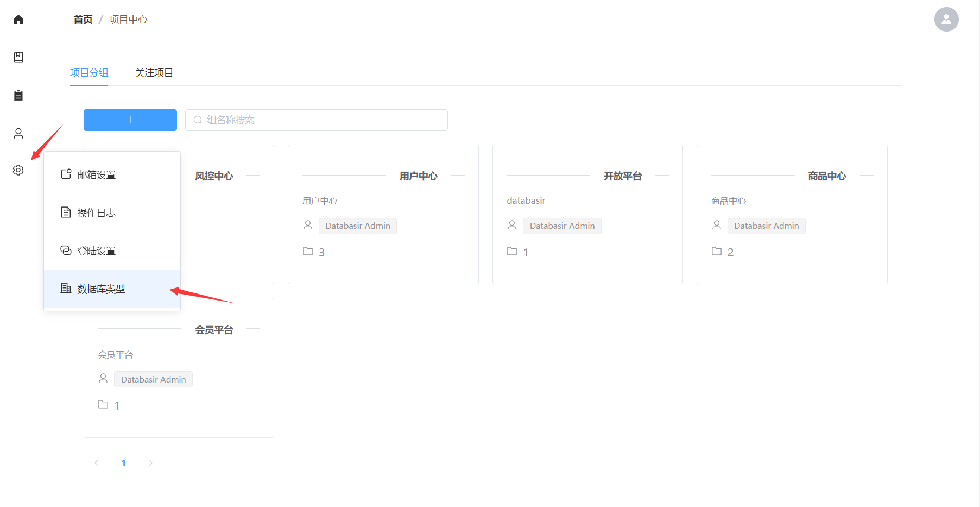The height and width of the screenshot is (507, 980).
Task: Go to next page with right chevron
Action: [150, 463]
